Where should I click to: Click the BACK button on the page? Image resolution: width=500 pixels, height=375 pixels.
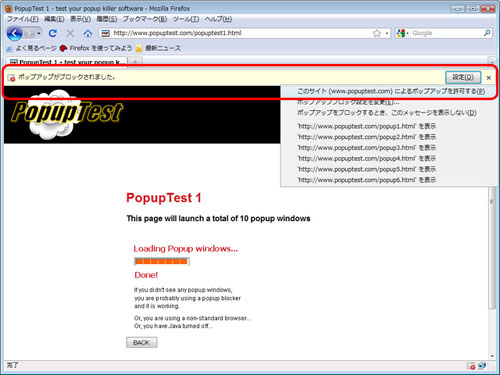click(x=142, y=343)
